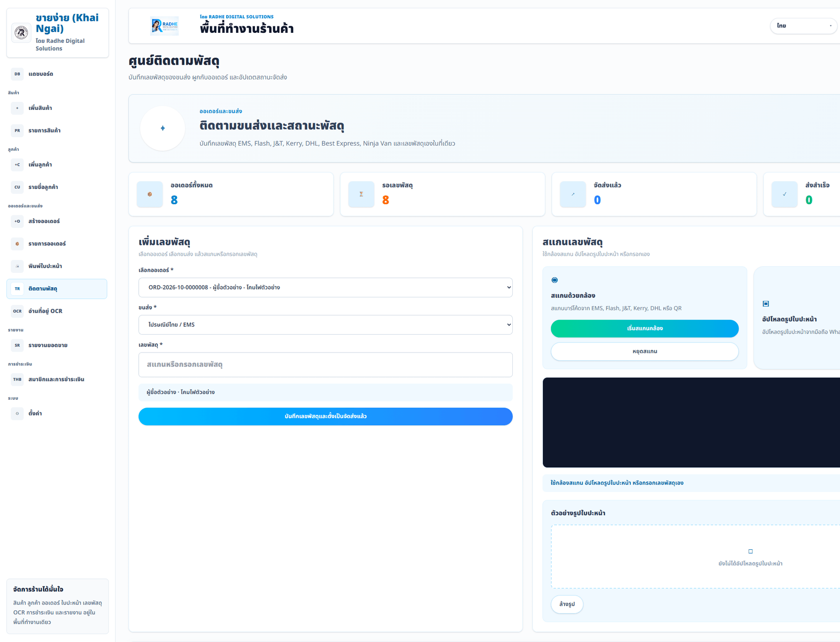Open รายการสินค้า PR icon in sidebar
The height and width of the screenshot is (642, 840).
point(17,130)
